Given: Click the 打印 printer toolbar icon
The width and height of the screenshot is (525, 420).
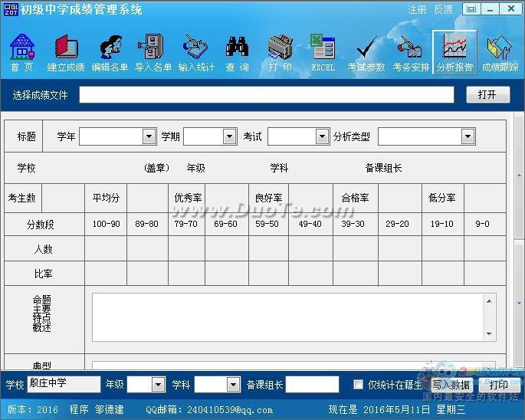Looking at the screenshot, I should [x=280, y=53].
